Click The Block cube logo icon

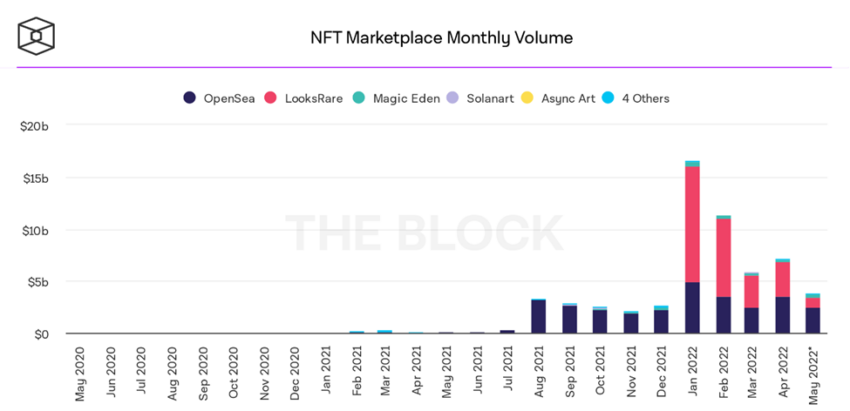[36, 36]
